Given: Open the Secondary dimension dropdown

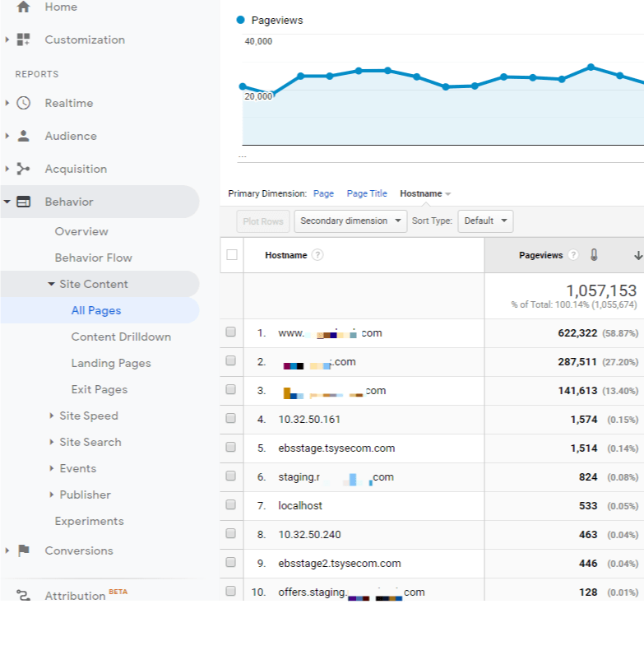Looking at the screenshot, I should [x=350, y=221].
